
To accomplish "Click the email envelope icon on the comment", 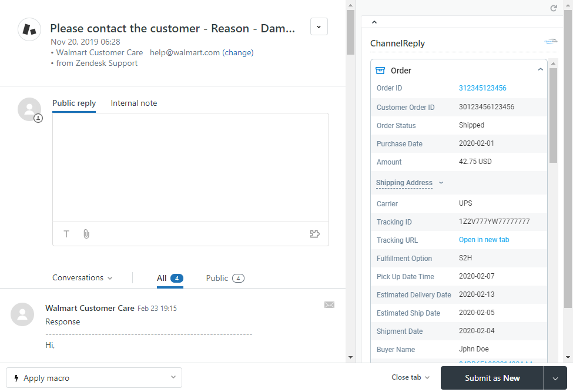I will pos(329,304).
